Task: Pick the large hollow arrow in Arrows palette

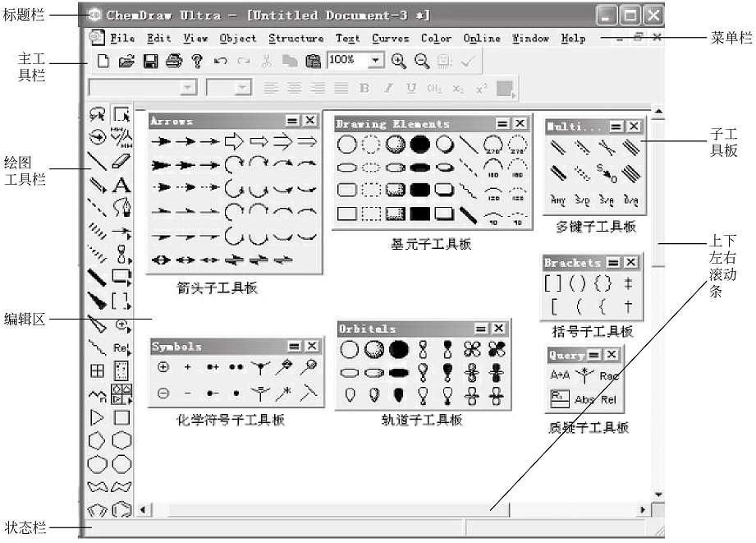Action: (234, 141)
